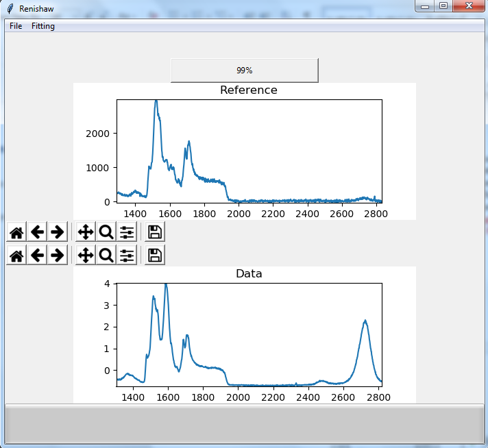
Task: Click the gray status bar at bottom
Action: coord(244,424)
